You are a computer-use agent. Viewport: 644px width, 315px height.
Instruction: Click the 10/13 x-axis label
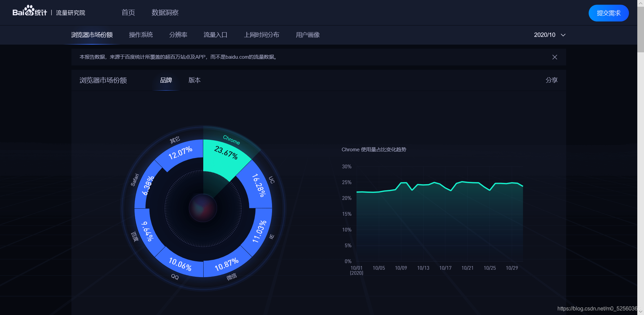[x=423, y=268]
